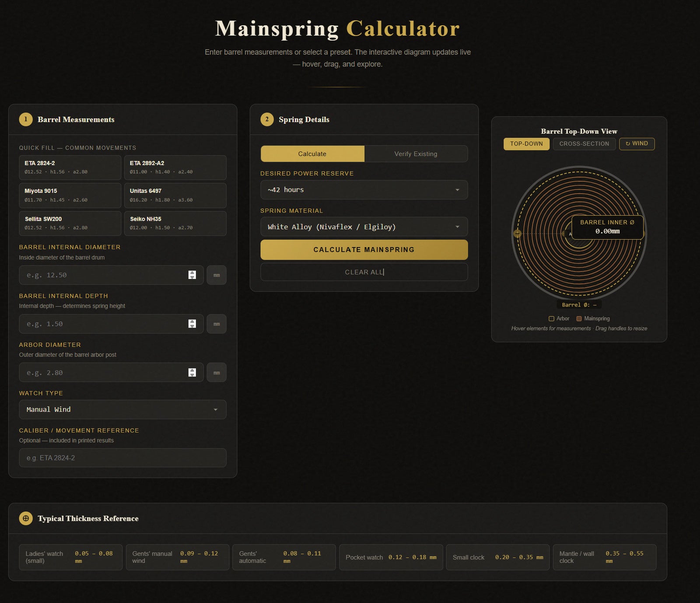Click the Mantle / wall clock thickness card

(605, 558)
